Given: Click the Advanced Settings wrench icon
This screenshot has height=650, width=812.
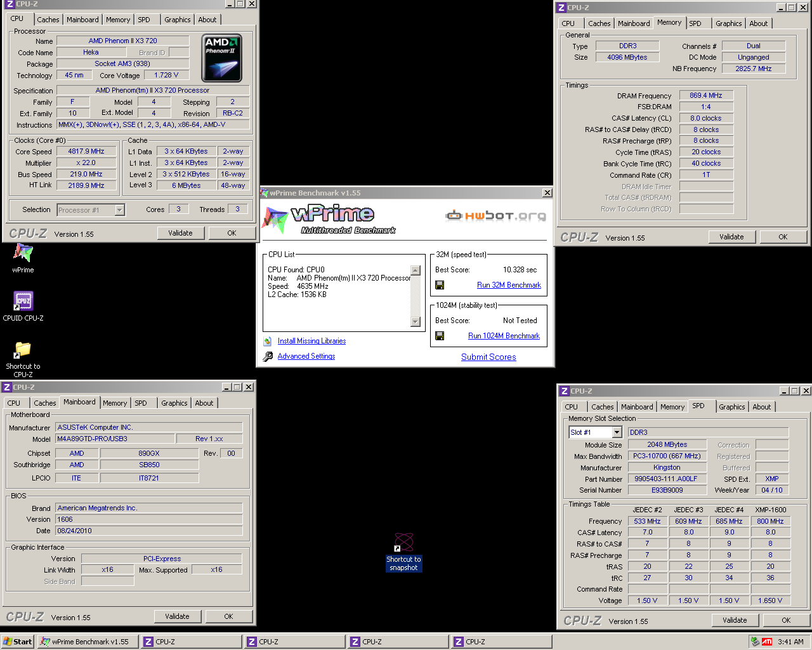Looking at the screenshot, I should (x=268, y=356).
